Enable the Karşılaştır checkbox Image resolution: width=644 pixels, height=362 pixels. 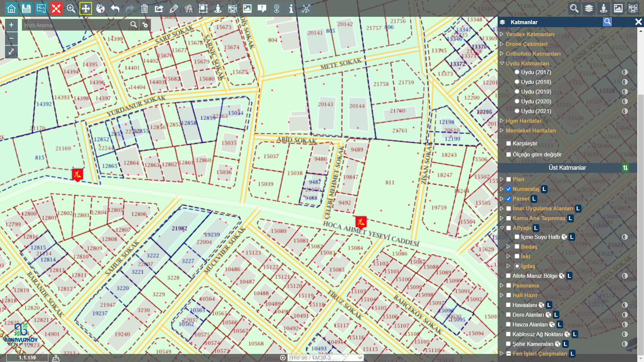(x=509, y=144)
